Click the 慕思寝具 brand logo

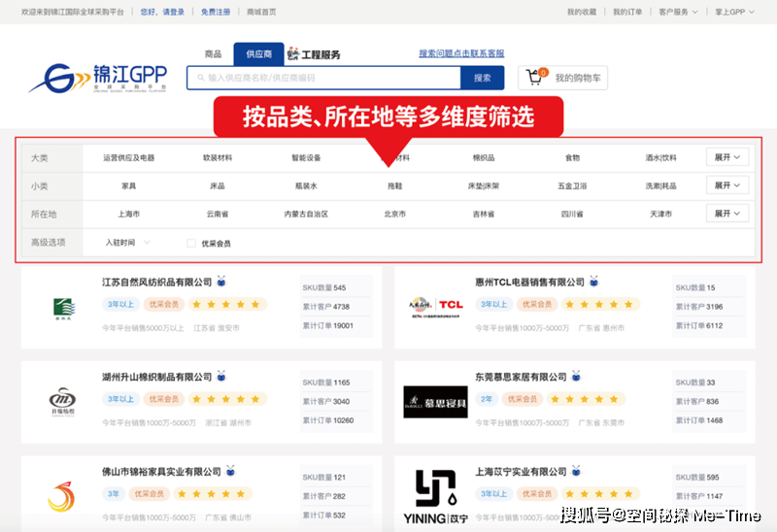pyautogui.click(x=435, y=401)
